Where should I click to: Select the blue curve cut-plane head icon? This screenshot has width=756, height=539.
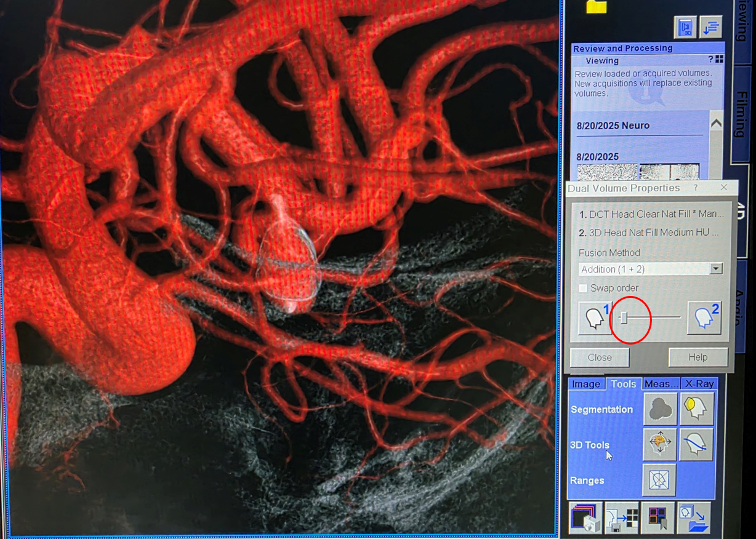click(x=697, y=445)
